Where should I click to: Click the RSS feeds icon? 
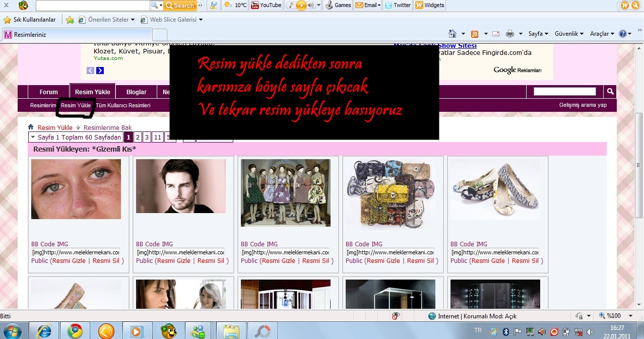474,34
